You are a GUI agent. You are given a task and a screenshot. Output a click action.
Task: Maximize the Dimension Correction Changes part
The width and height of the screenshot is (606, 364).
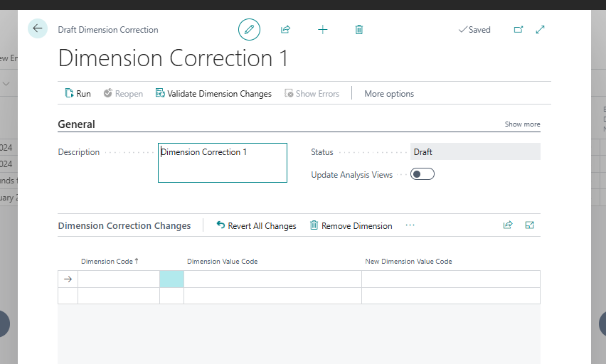(529, 225)
